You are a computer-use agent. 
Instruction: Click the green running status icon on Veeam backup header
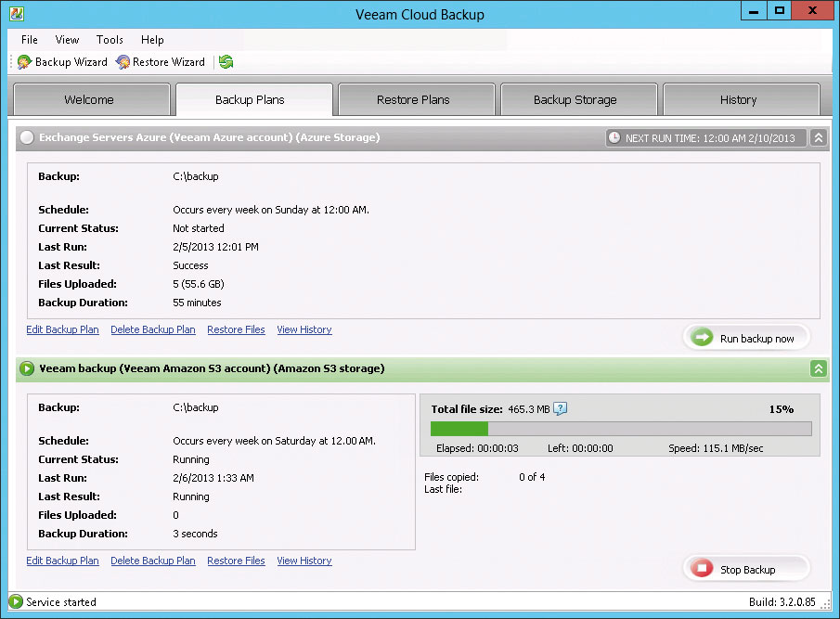tap(26, 368)
